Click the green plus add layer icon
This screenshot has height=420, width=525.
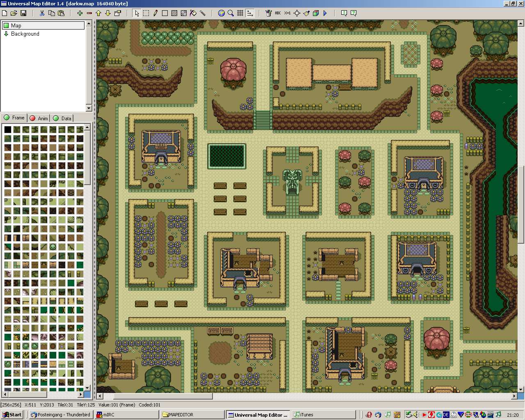[80, 13]
